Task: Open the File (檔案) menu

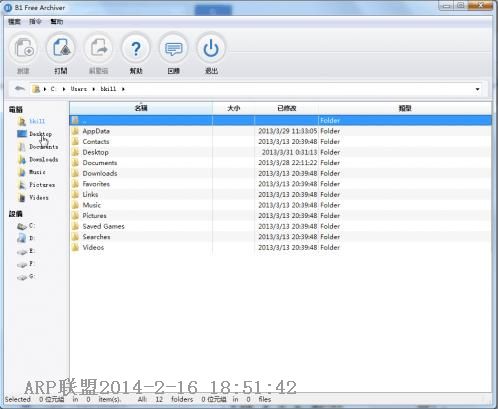Action: (14, 22)
